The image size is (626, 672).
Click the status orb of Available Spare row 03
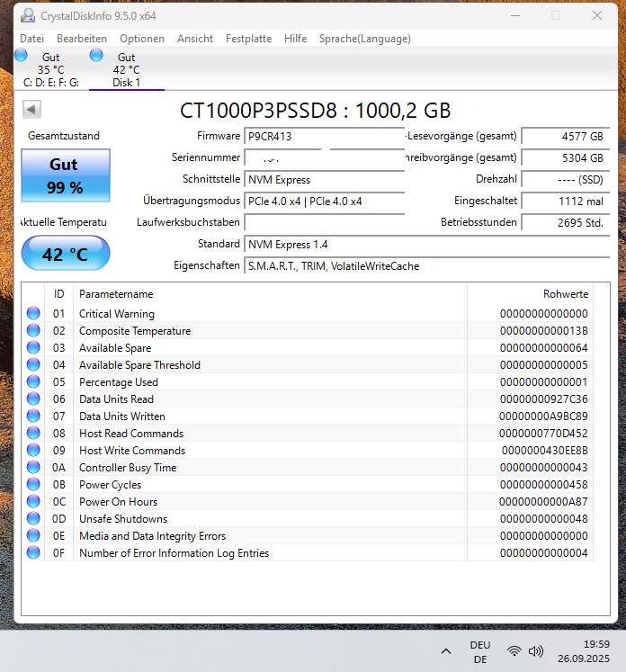pos(33,347)
